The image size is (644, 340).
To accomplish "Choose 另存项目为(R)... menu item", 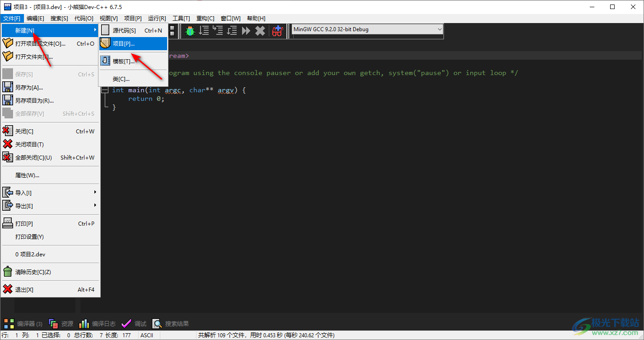I will click(50, 100).
